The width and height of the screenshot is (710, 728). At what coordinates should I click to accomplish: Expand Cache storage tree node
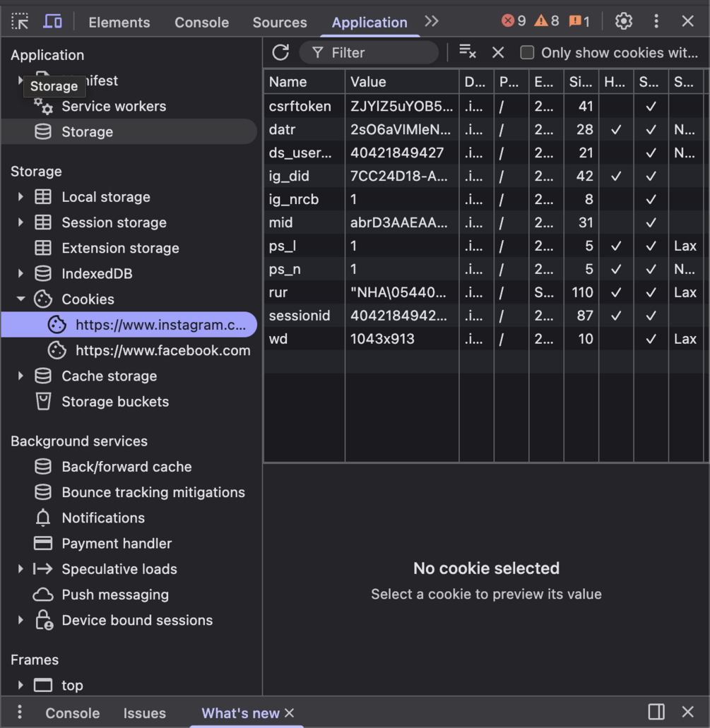click(x=20, y=376)
